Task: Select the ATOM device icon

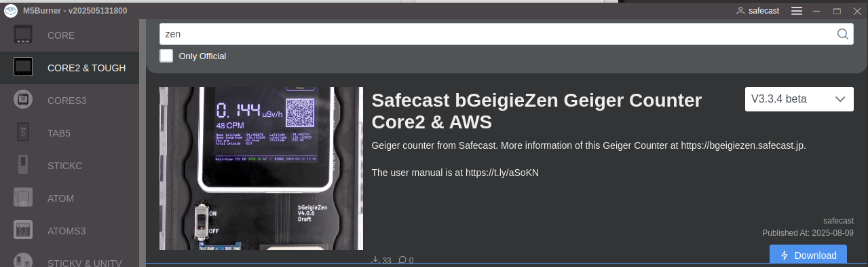Action: click(x=23, y=198)
